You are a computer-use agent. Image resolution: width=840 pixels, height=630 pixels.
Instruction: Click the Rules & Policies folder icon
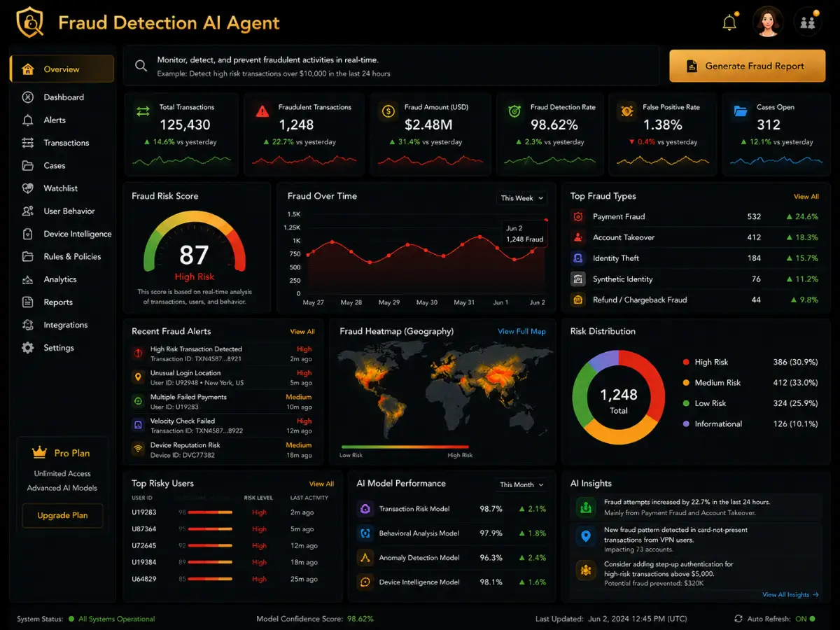(x=28, y=256)
